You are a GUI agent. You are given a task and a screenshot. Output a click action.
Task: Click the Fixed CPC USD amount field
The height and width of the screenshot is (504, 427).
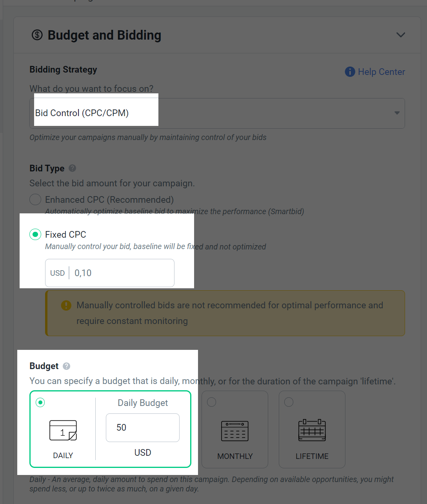point(110,273)
